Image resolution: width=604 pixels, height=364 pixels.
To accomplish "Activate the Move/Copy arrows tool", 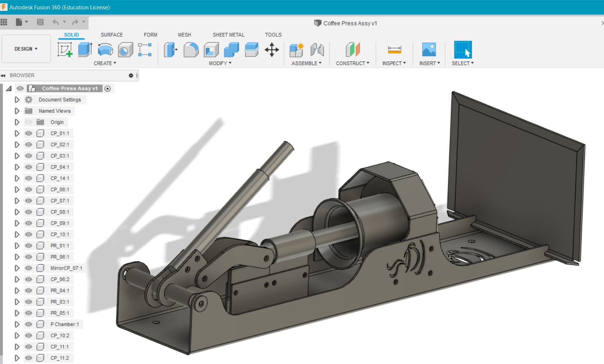I will pos(272,49).
